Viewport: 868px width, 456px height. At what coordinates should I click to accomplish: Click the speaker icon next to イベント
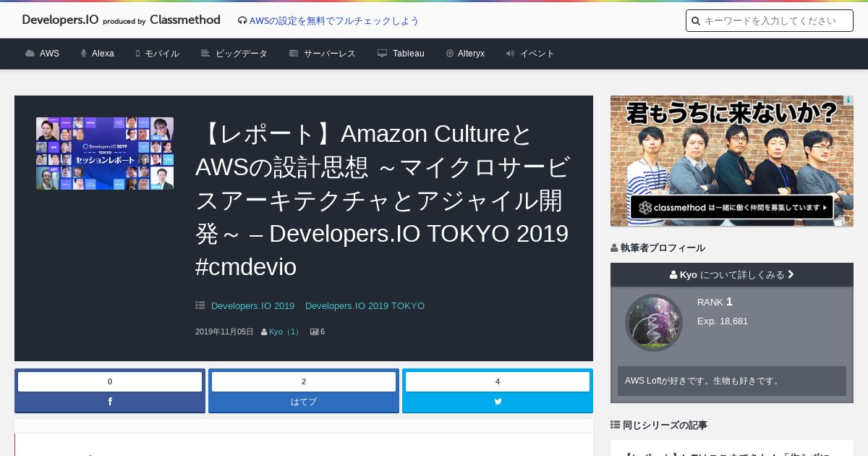coord(510,54)
